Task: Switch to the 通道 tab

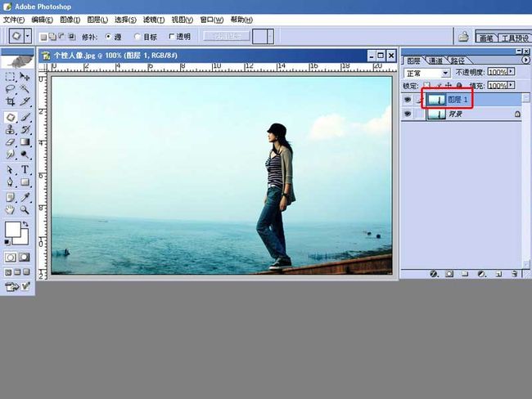Action: tap(435, 61)
